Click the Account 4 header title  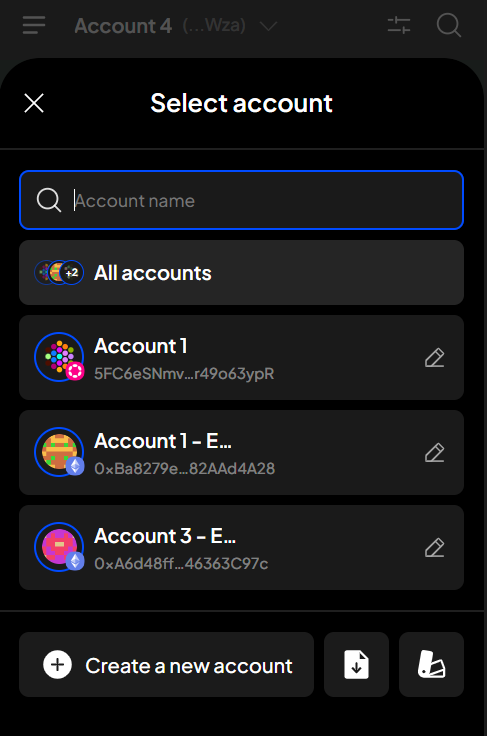[x=123, y=26]
